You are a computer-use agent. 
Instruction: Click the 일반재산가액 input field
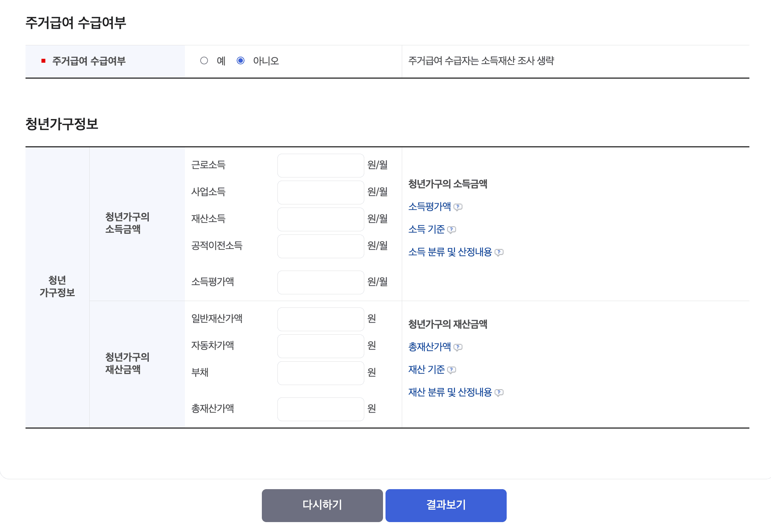coord(320,319)
